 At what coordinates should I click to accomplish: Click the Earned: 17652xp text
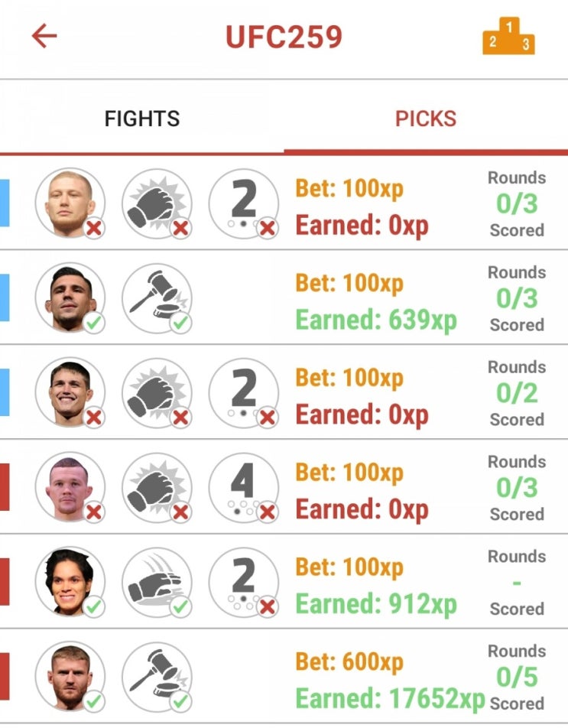coord(391,698)
